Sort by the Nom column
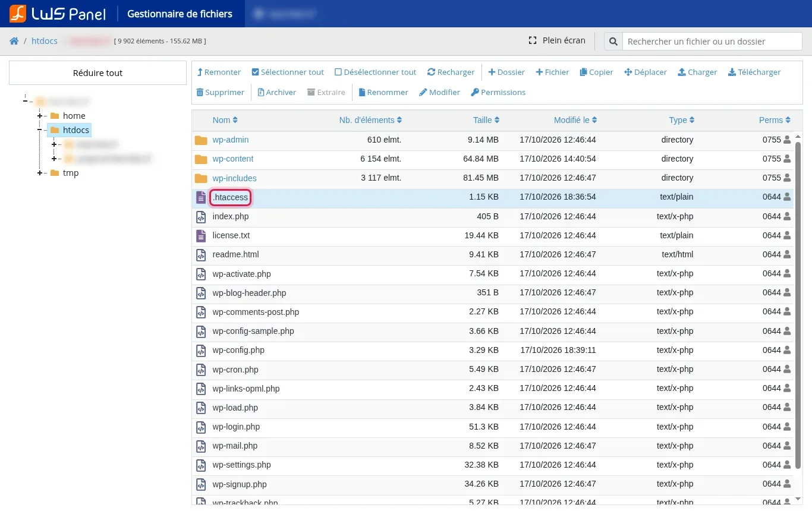The image size is (812, 511). [x=225, y=120]
